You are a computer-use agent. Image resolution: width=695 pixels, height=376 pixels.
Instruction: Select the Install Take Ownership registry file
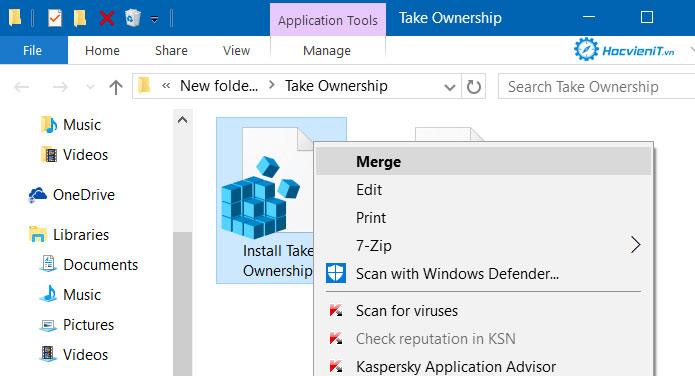[265, 200]
